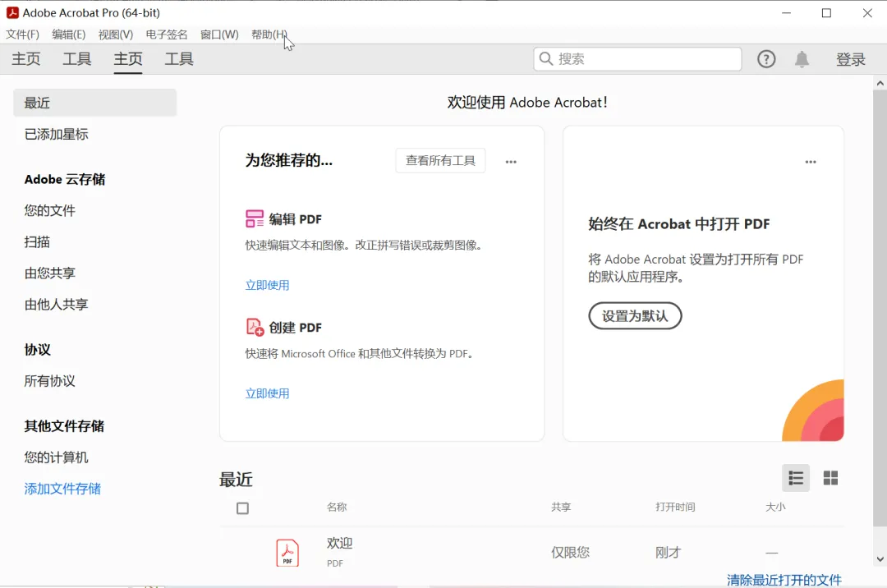The height and width of the screenshot is (588, 887).
Task: Open more options on 为您推荐的 card
Action: click(511, 162)
